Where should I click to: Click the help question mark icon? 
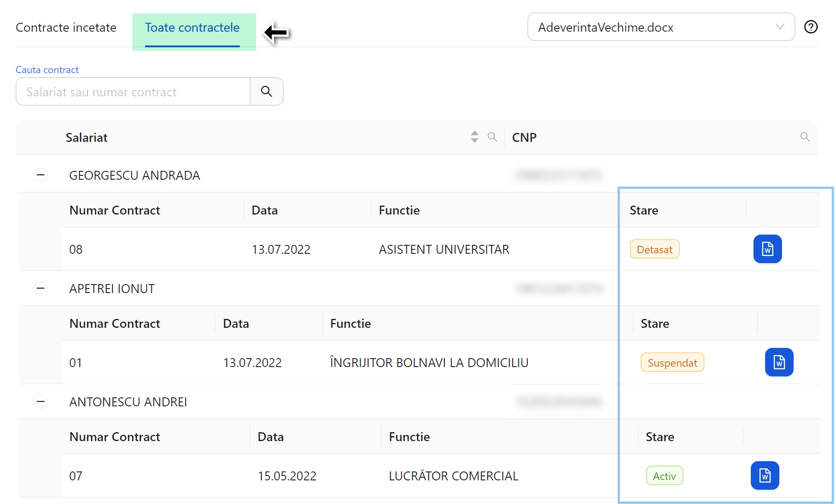click(x=810, y=27)
